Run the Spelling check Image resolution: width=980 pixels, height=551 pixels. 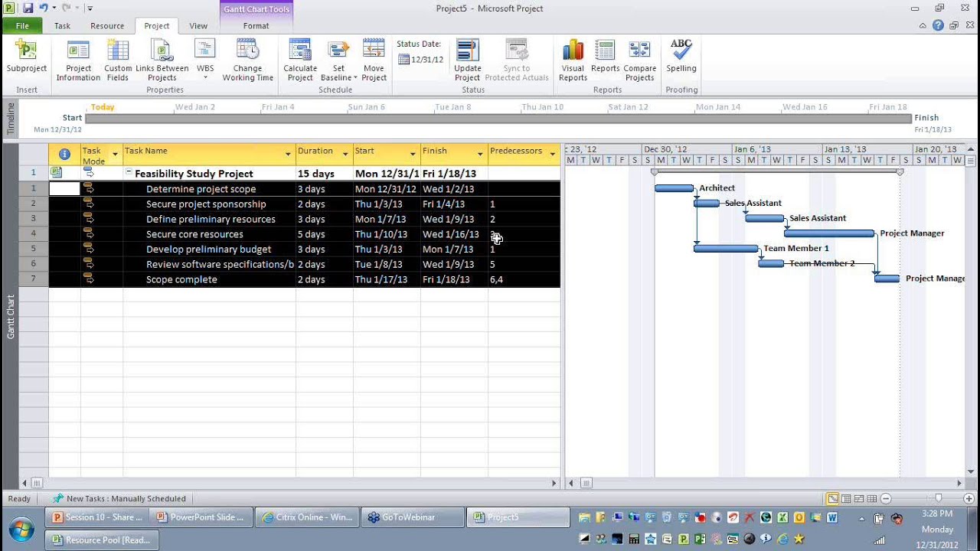click(681, 56)
